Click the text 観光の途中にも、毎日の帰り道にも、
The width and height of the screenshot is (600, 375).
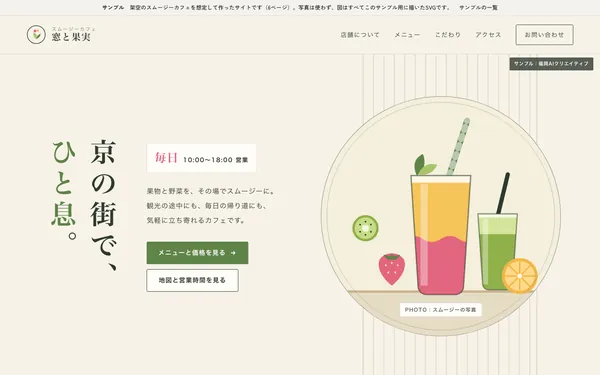pos(207,206)
